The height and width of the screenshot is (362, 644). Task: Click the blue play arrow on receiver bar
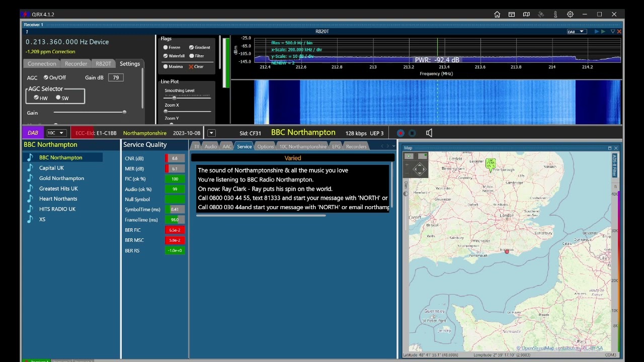pos(597,32)
